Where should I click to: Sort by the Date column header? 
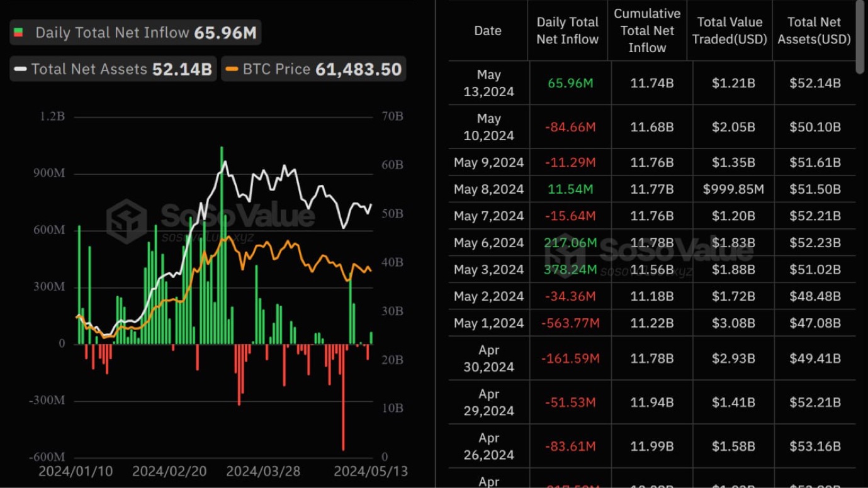pyautogui.click(x=488, y=31)
